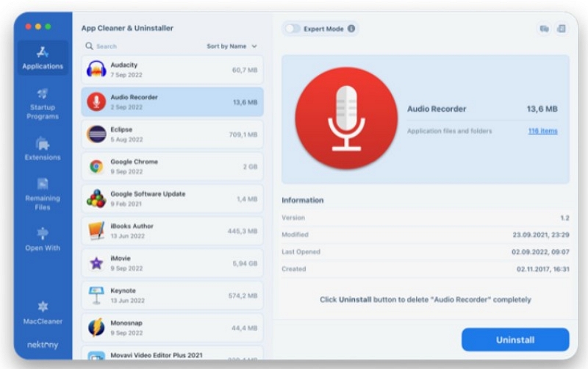
Task: Click large Audio Recorder microphone image
Action: click(346, 118)
